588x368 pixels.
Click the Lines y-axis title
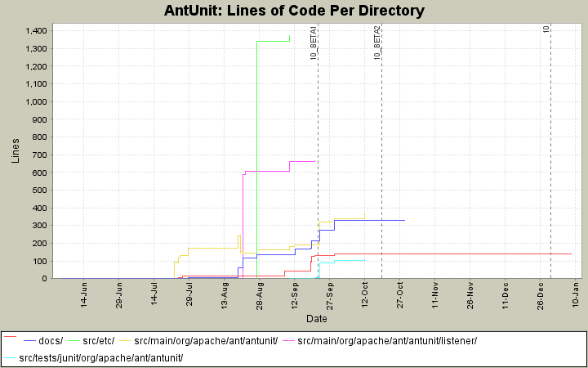coord(16,151)
